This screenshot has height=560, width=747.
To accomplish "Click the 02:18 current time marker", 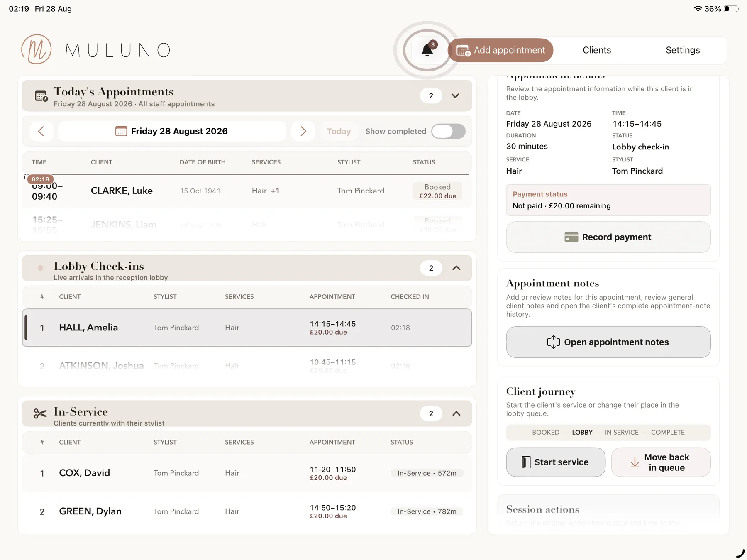I will (40, 179).
